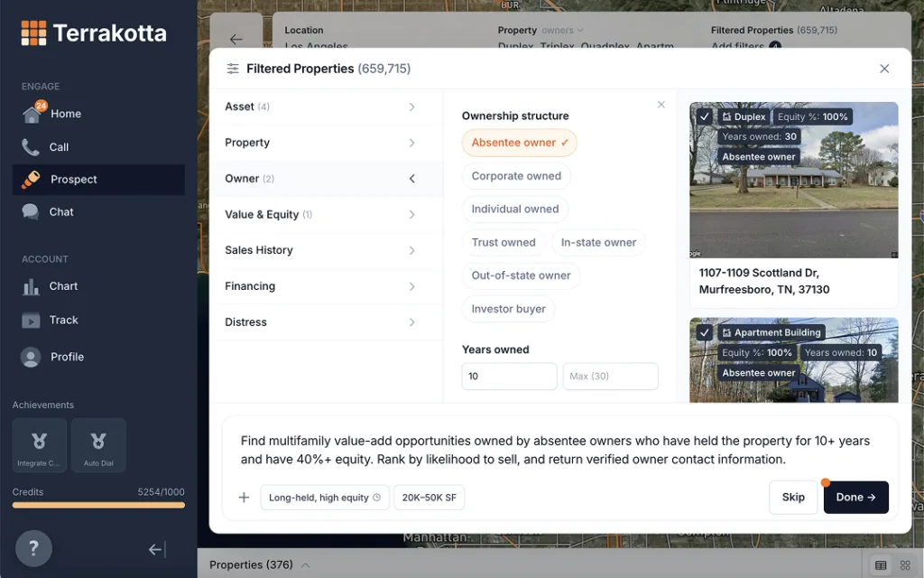Click the Years owned minimum field
Image resolution: width=924 pixels, height=578 pixels.
pyautogui.click(x=509, y=377)
